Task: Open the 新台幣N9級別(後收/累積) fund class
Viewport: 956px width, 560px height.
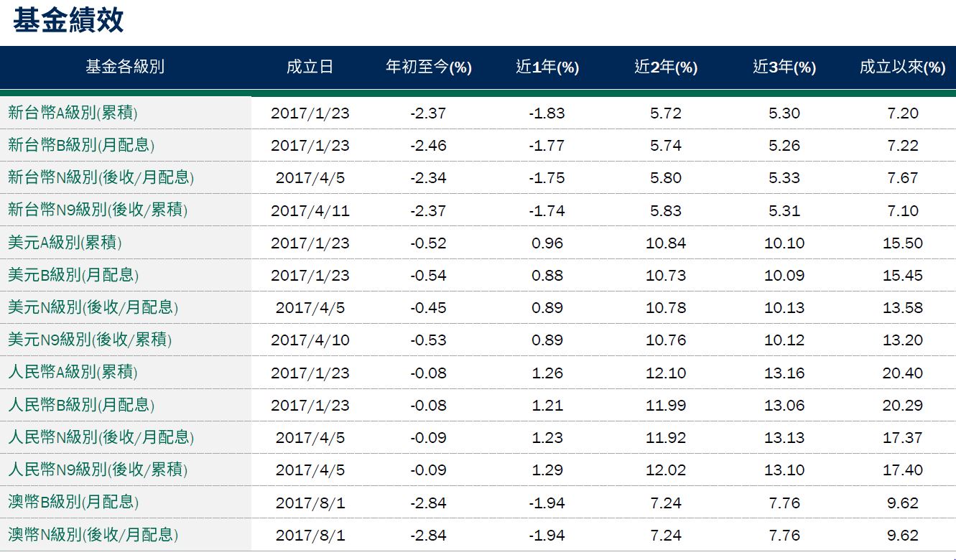Action: tap(98, 210)
